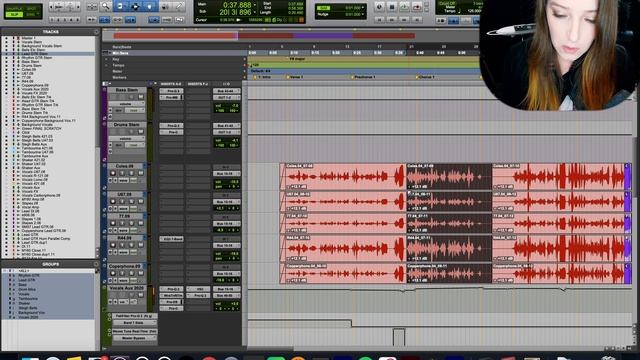Select the Trim tool
Screen dimensions: 640x360
120,6
